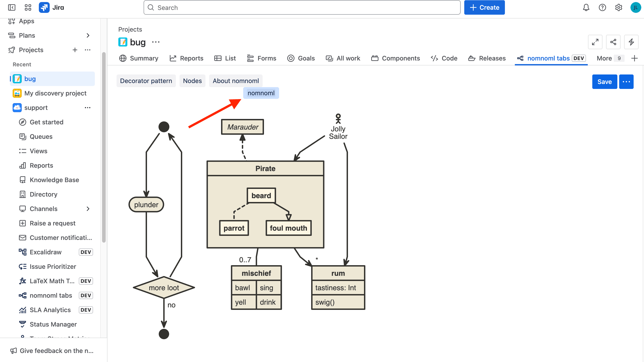644x362 pixels.
Task: Open the support project more options dots
Action: click(88, 108)
